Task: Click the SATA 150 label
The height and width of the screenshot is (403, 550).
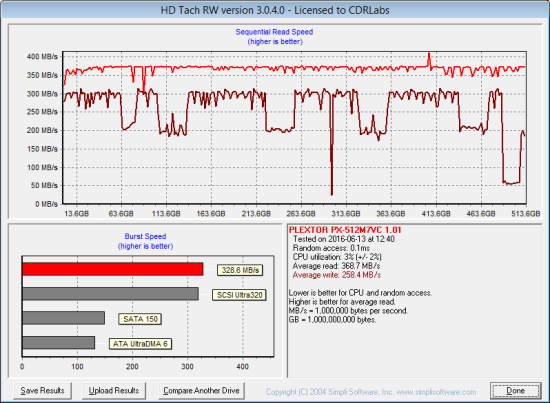Action: (x=140, y=319)
